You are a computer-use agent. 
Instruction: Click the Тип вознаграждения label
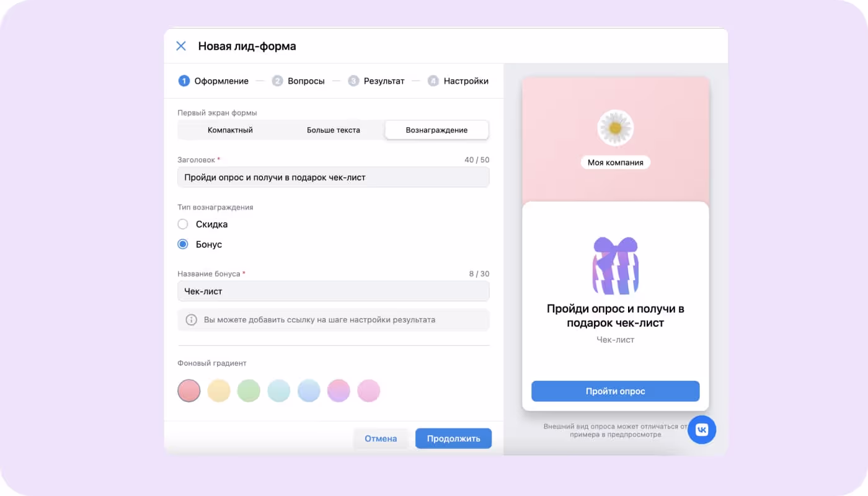click(x=215, y=207)
